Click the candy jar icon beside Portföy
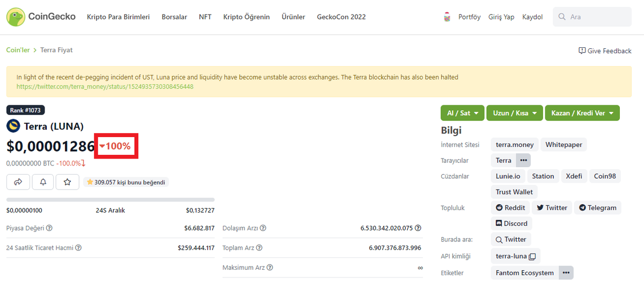This screenshot has height=287, width=644. coord(447,17)
